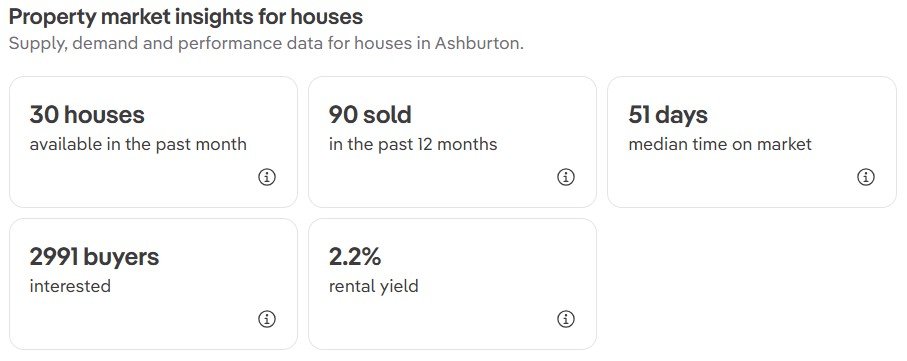Select the "90 sold" headline figure

pyautogui.click(x=370, y=115)
